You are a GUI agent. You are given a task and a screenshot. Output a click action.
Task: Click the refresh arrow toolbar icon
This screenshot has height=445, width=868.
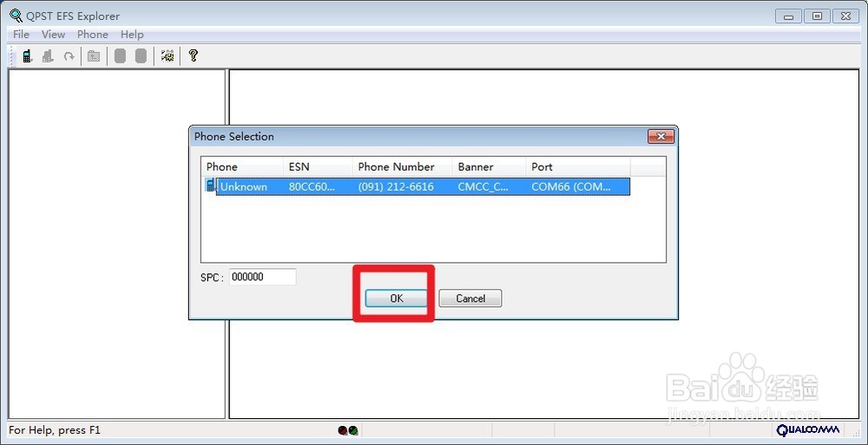point(69,56)
